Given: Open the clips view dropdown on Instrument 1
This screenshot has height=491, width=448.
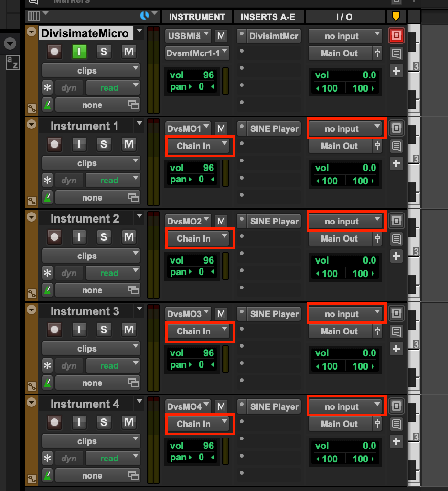Looking at the screenshot, I should [x=91, y=163].
